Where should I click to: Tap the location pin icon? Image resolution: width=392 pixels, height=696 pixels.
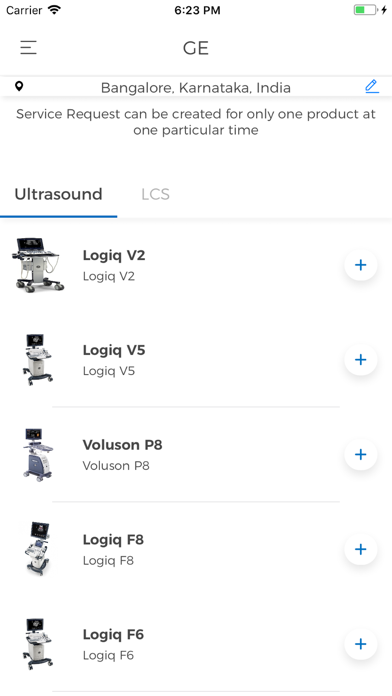click(19, 86)
